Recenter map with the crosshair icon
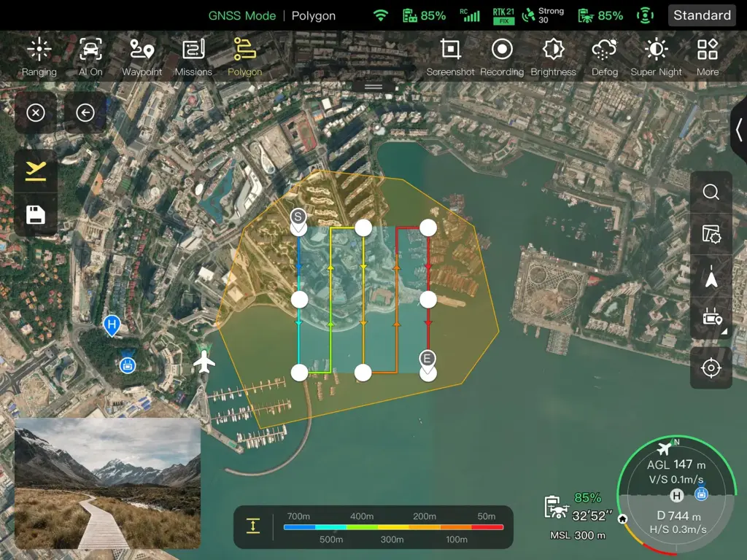This screenshot has height=560, width=747. (x=711, y=367)
